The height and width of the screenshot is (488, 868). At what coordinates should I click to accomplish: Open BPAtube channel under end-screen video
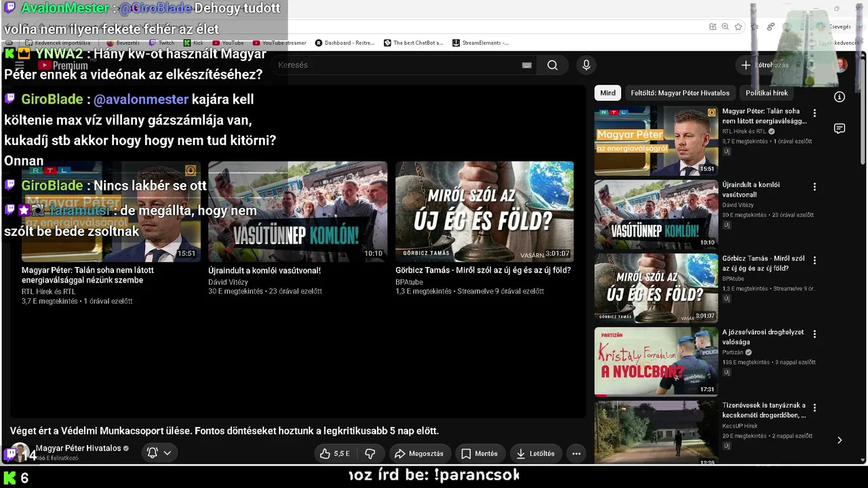[409, 282]
